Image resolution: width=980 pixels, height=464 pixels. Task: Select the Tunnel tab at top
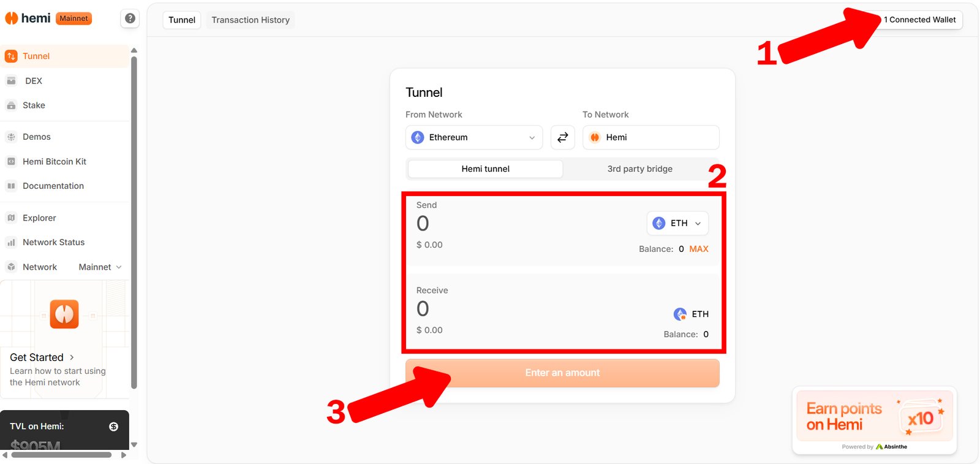coord(182,20)
